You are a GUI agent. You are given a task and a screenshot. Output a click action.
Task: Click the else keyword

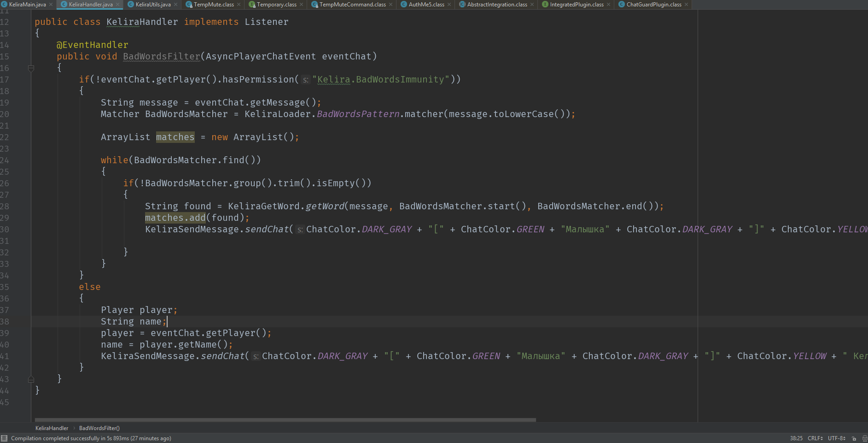pos(89,287)
